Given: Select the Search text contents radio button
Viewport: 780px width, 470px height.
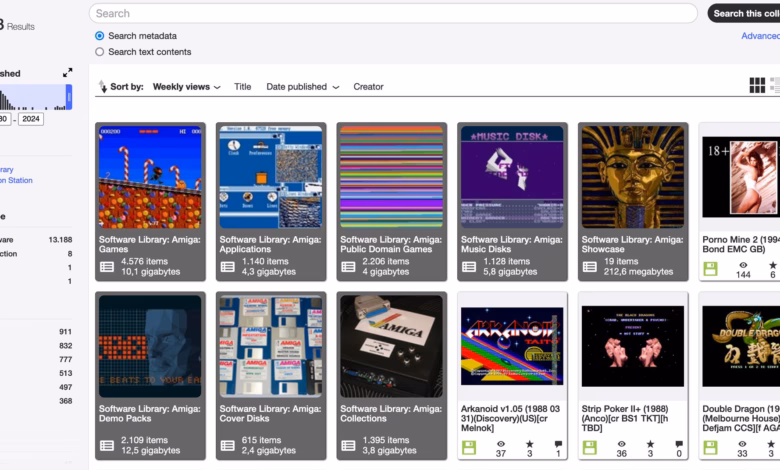Looking at the screenshot, I should click(99, 52).
